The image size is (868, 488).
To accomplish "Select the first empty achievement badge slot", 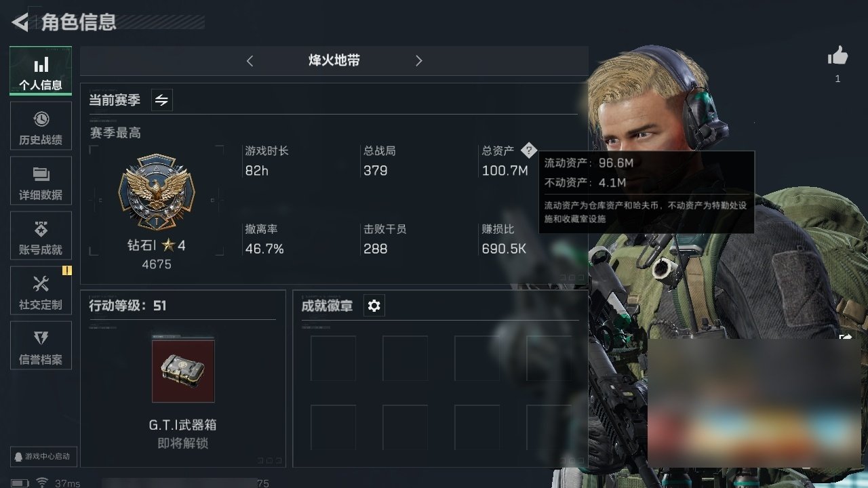I will 333,358.
